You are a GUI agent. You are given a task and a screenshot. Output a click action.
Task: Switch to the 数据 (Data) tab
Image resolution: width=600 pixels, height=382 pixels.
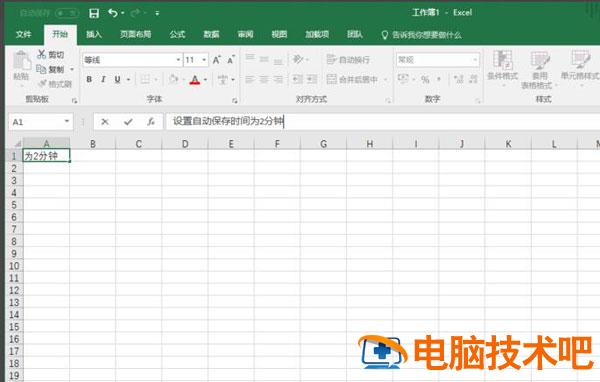coord(211,34)
